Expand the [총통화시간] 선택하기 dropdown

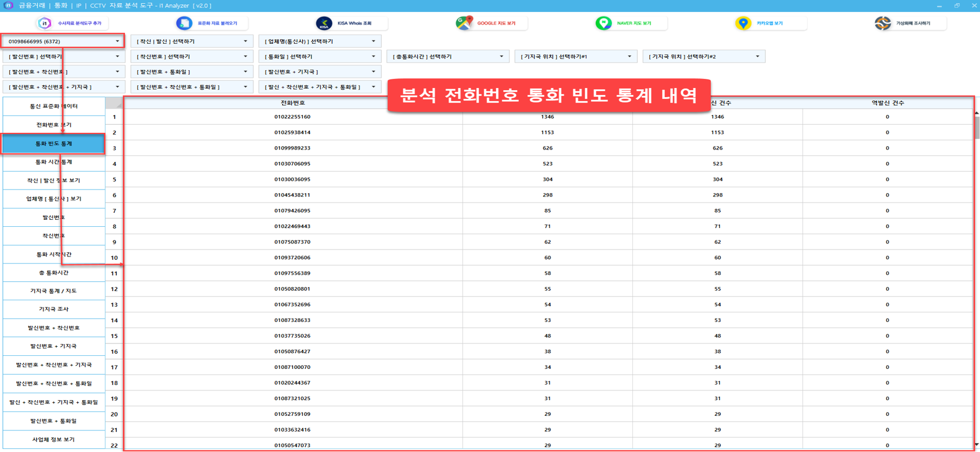point(501,56)
